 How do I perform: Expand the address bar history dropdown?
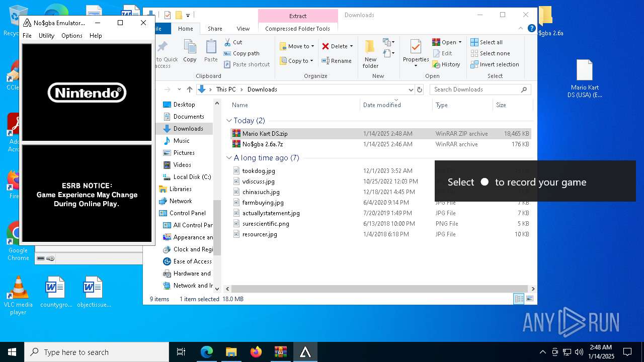pyautogui.click(x=411, y=89)
